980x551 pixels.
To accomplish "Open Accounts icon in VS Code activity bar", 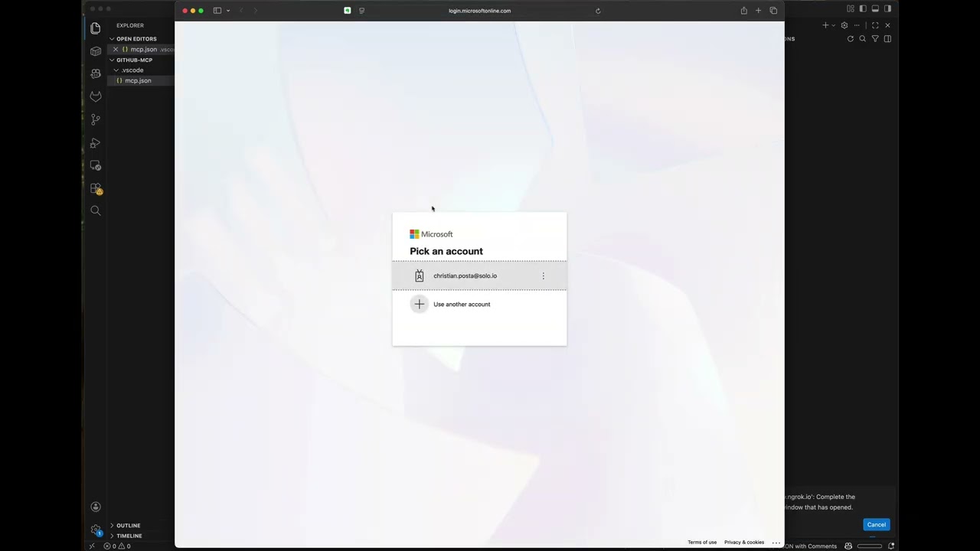I will coord(96,507).
